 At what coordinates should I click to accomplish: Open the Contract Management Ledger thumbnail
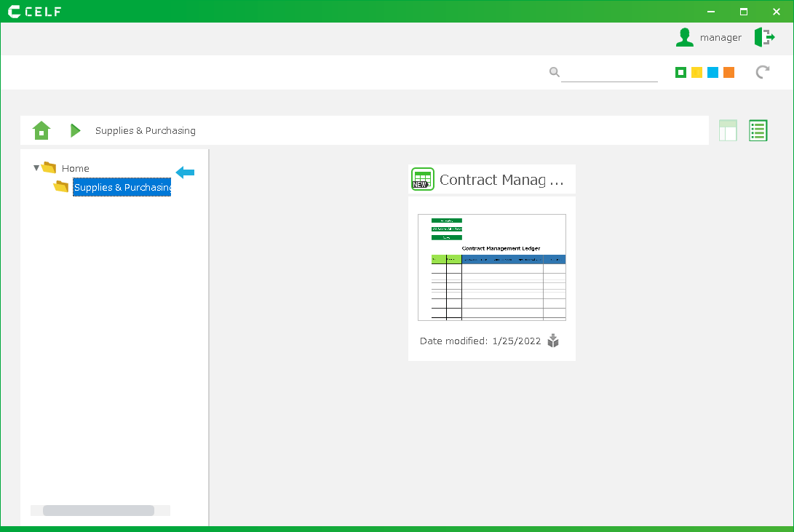[x=491, y=267]
